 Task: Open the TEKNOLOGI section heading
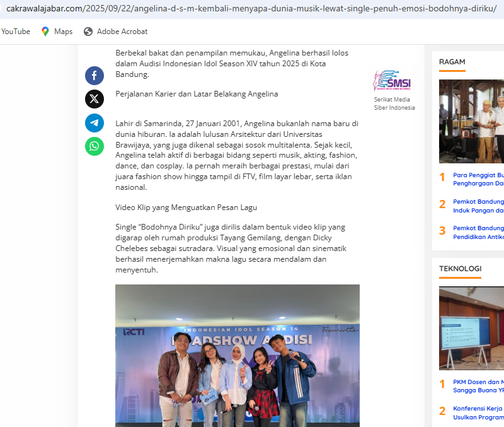point(460,269)
